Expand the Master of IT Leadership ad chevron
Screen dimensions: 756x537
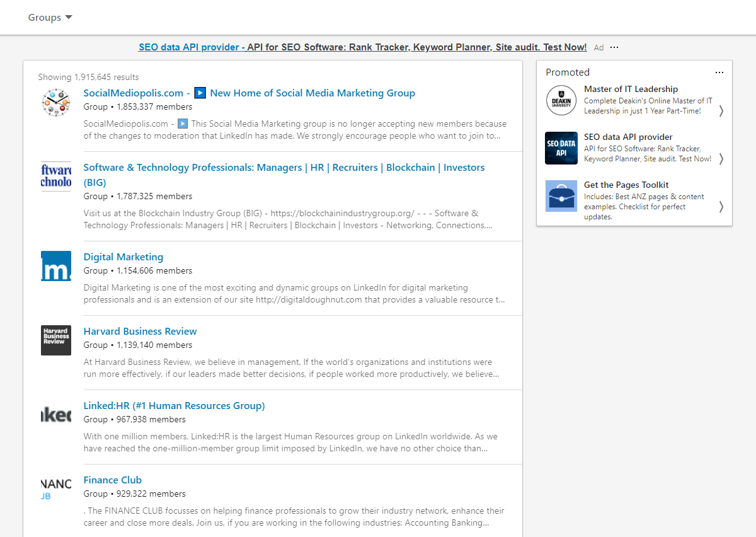tap(721, 111)
